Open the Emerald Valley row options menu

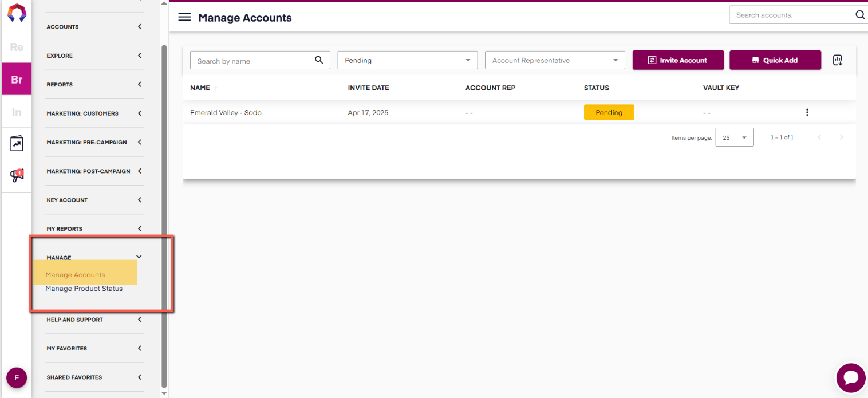pos(807,112)
